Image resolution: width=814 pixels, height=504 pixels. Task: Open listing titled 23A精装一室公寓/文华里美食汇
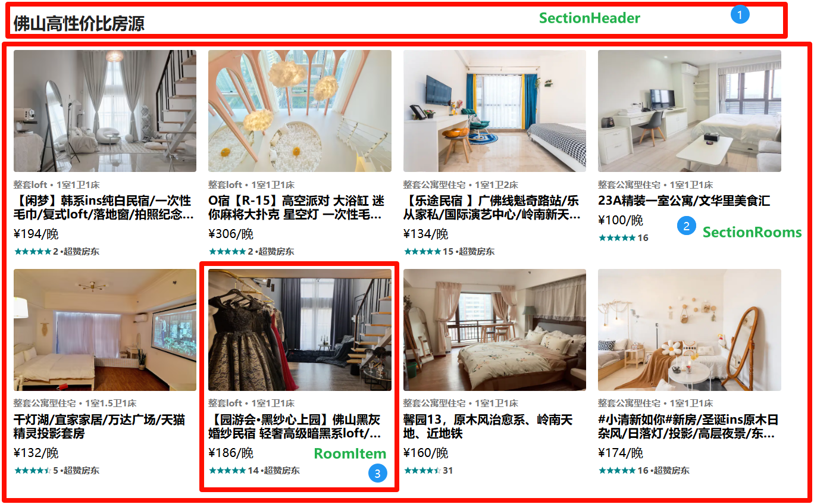click(684, 201)
